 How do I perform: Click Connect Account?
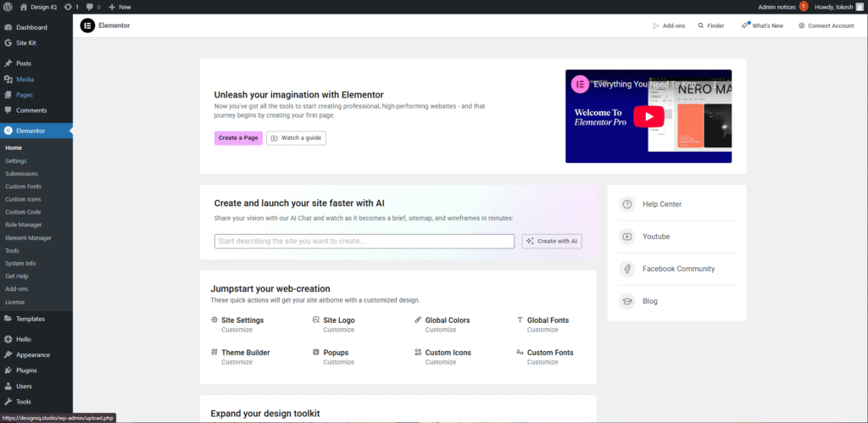826,25
